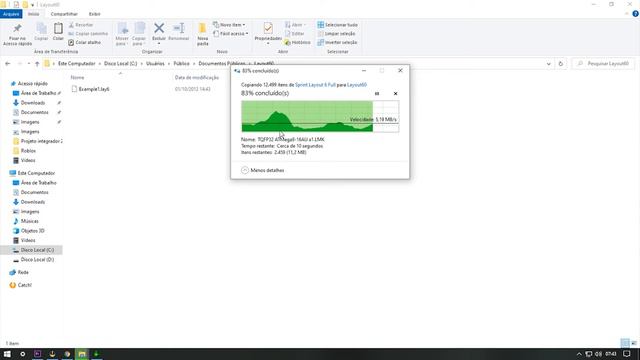Cancel the copy with the small X

tap(395, 93)
